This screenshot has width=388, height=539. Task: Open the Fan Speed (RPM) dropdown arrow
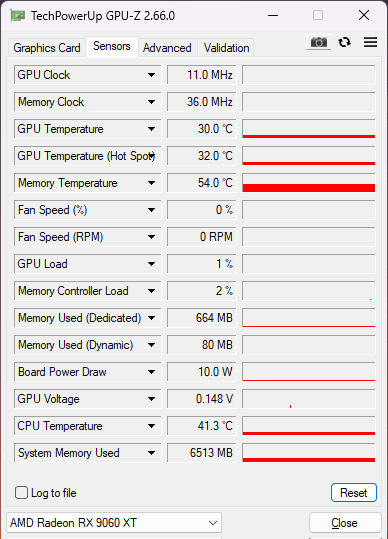pos(151,237)
